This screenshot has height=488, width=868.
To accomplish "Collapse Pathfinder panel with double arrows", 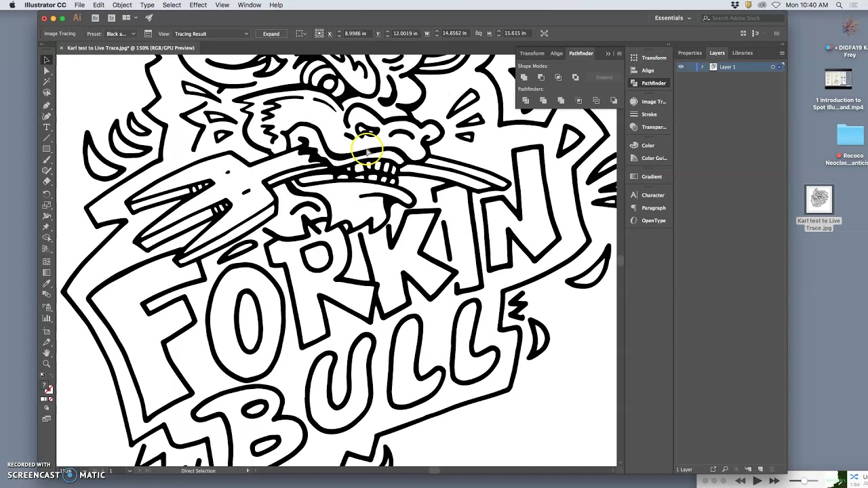I will pos(608,54).
